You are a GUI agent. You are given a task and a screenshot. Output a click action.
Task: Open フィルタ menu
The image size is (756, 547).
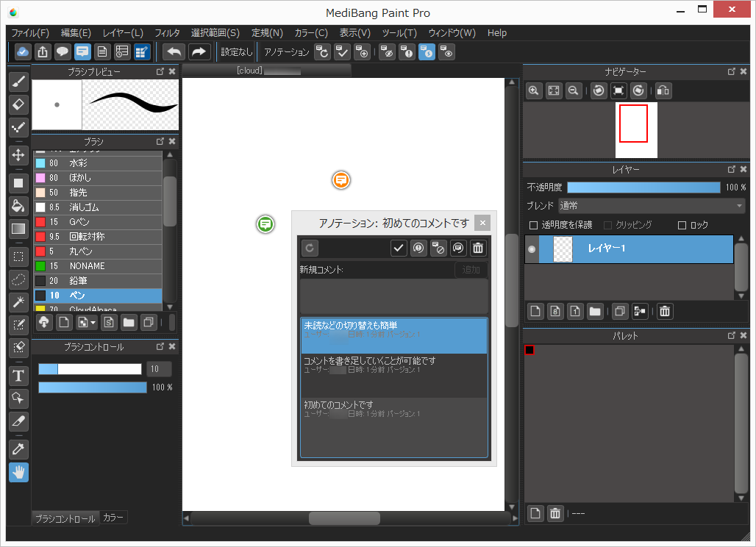click(x=167, y=33)
